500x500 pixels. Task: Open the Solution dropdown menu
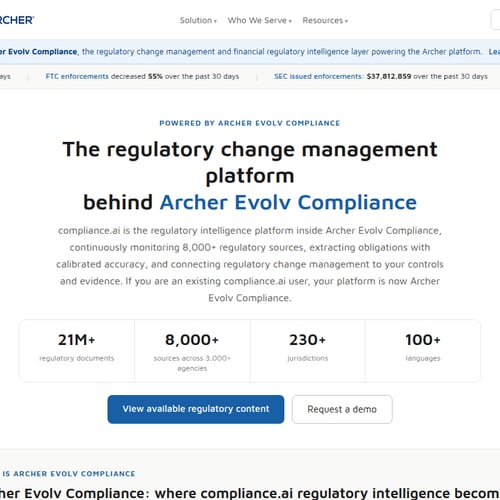point(198,21)
